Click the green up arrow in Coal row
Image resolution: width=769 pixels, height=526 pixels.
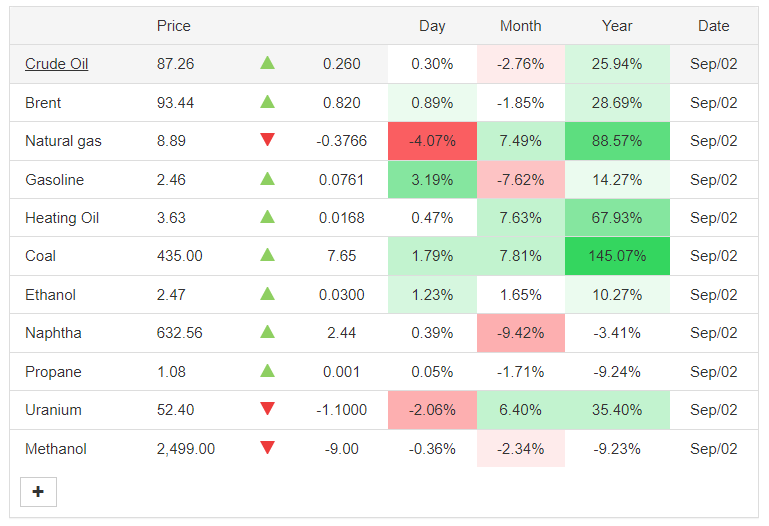coord(267,254)
